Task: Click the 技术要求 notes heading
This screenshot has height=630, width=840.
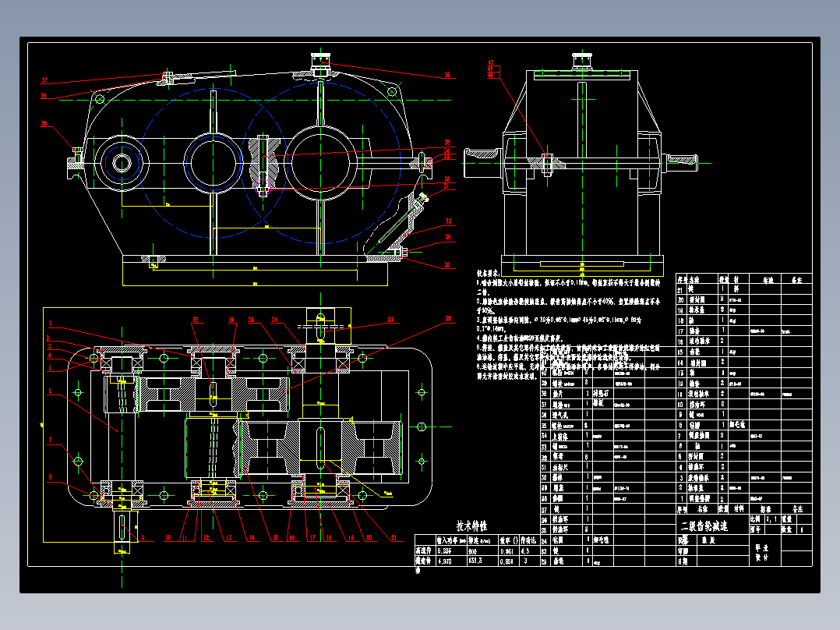Action: pyautogui.click(x=488, y=273)
